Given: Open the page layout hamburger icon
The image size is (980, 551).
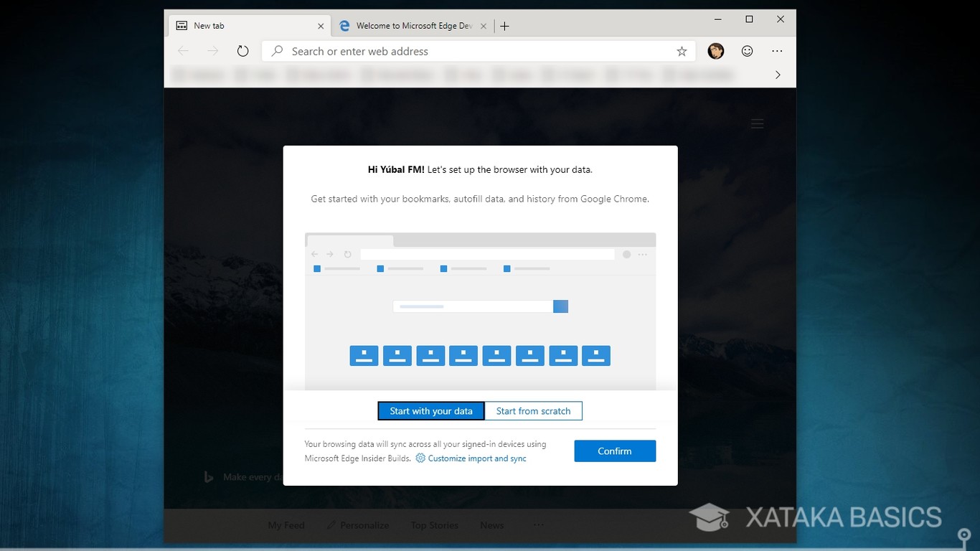Looking at the screenshot, I should pyautogui.click(x=757, y=123).
